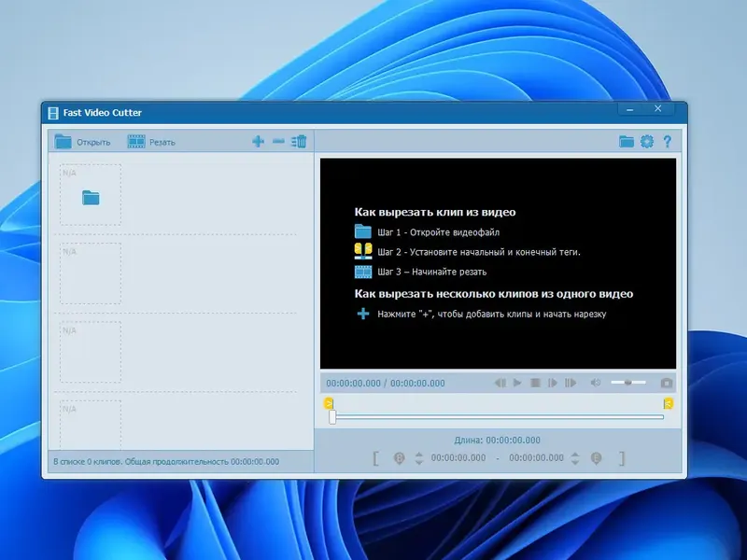Screen dimensions: 747x560
Task: Step back one frame button
Action: pos(500,383)
